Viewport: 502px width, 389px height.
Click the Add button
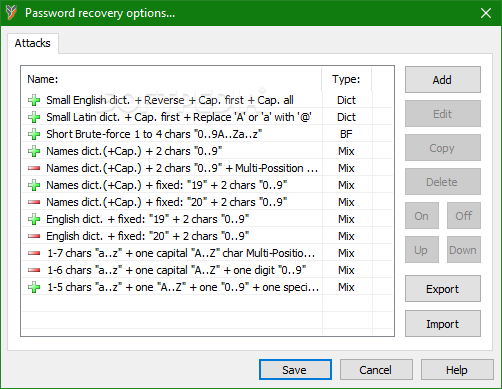click(443, 80)
